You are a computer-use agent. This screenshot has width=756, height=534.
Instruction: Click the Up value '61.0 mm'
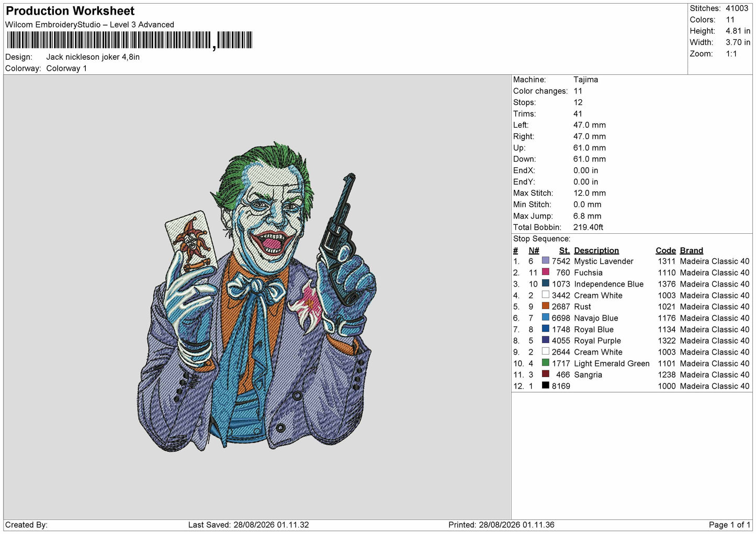(x=590, y=148)
